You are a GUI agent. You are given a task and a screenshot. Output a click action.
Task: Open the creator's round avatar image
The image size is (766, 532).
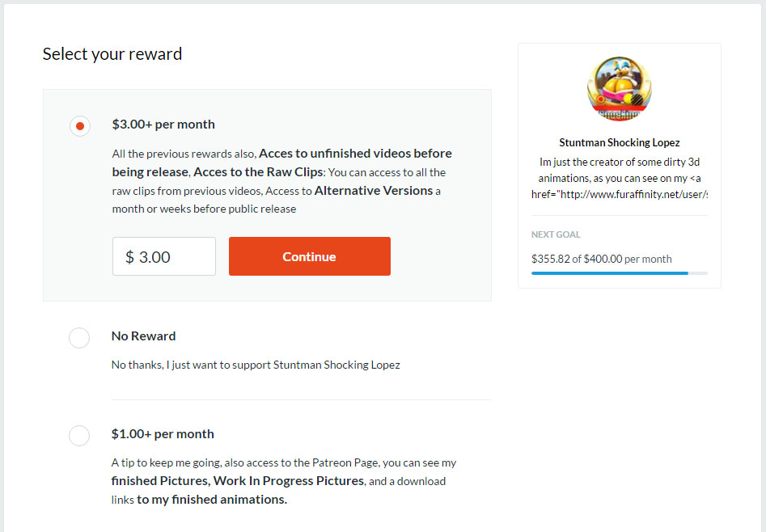click(619, 88)
